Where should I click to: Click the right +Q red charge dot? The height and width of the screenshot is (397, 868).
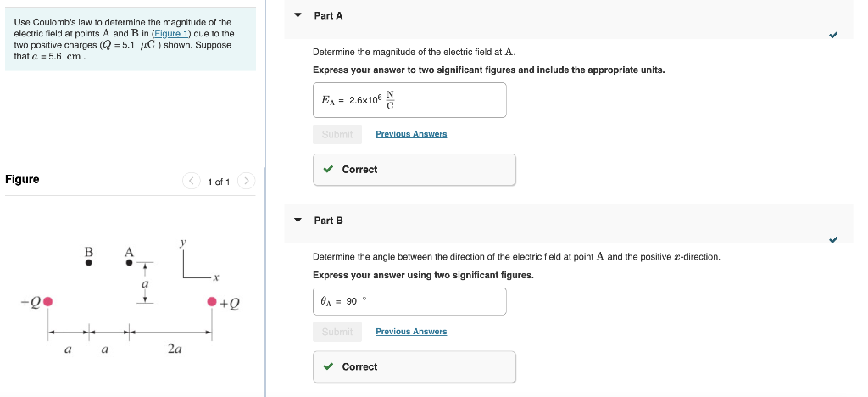(212, 301)
